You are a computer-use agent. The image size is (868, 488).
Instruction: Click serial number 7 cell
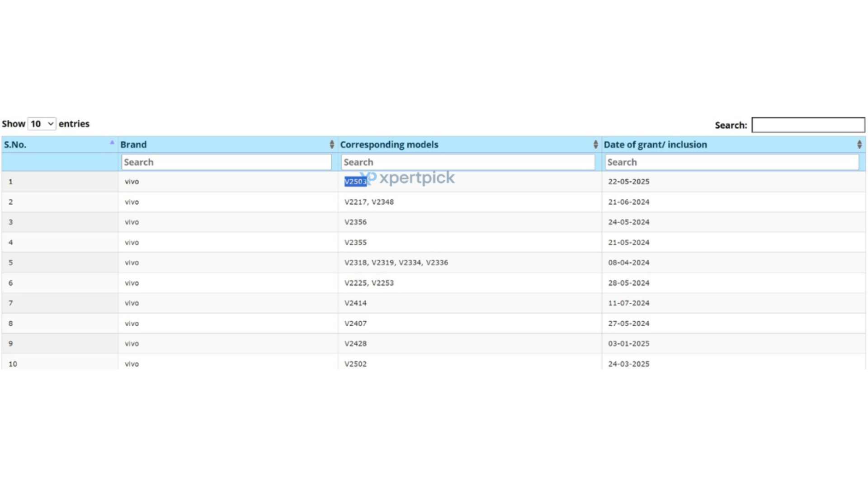pos(60,303)
